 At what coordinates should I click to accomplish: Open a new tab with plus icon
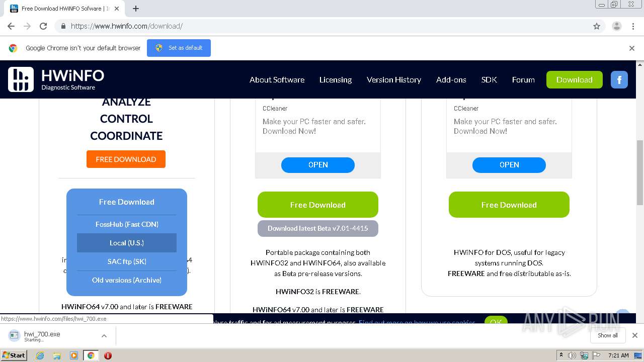[136, 9]
